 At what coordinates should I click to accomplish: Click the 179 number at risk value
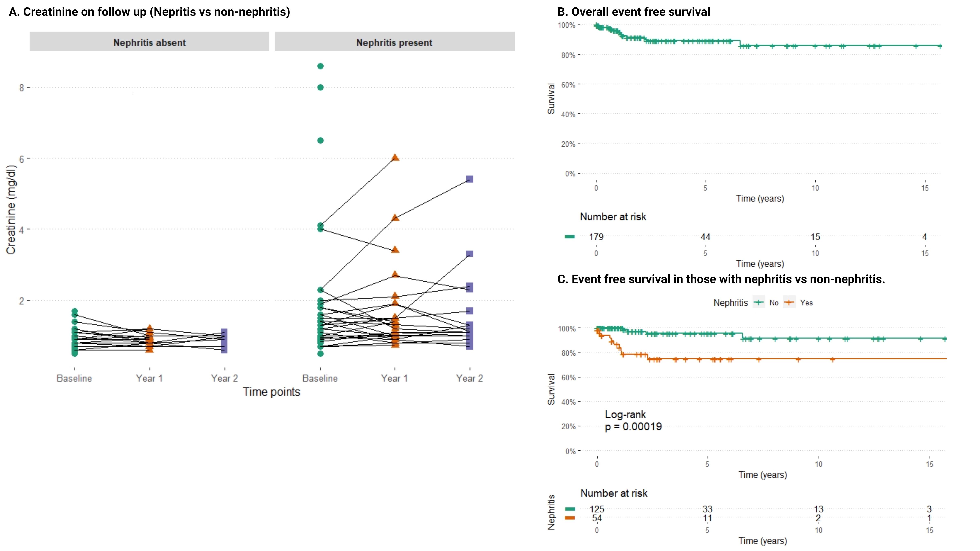[x=596, y=237]
